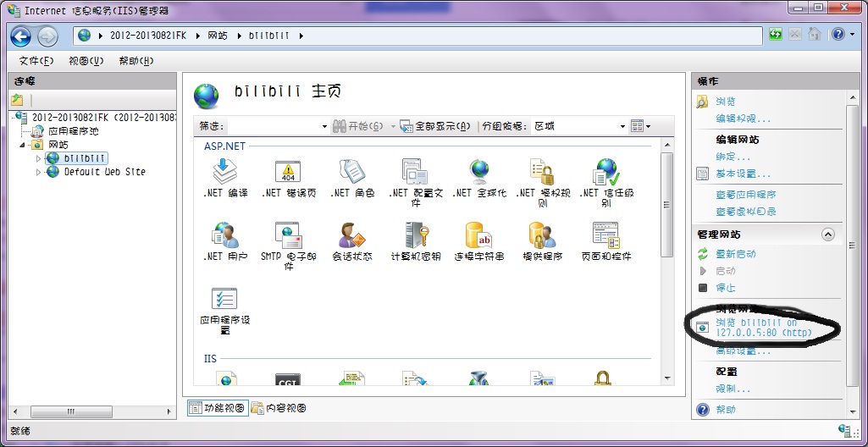868x447 pixels.
Task: Open the help toolbar dropdown arrow
Action: (x=851, y=35)
